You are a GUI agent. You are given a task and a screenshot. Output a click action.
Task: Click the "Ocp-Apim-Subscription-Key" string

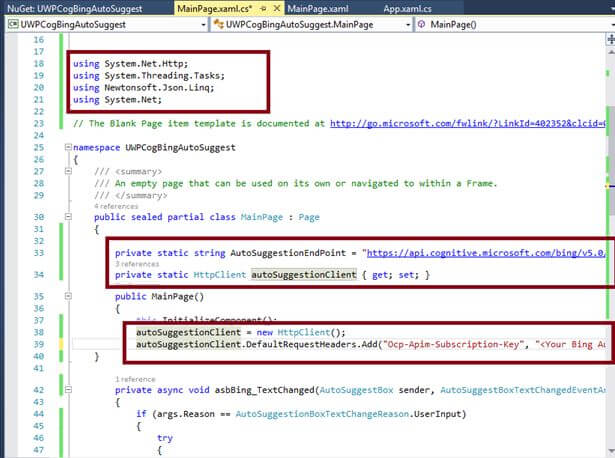(454, 345)
